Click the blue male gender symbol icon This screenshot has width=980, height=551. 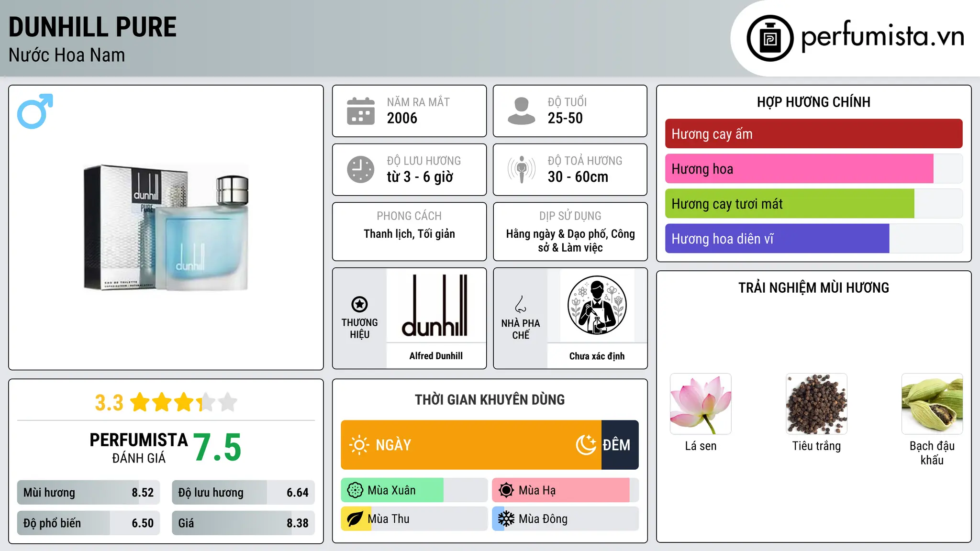pyautogui.click(x=35, y=111)
